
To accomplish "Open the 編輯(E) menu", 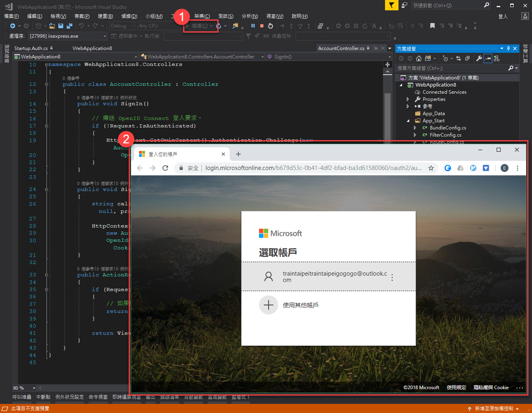I will 35,16.
